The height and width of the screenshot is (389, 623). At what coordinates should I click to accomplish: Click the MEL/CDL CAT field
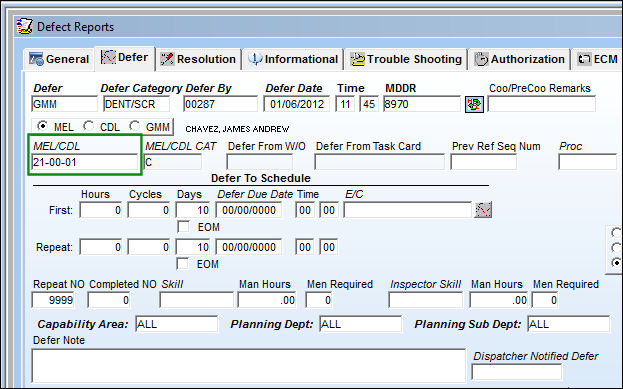[x=173, y=162]
